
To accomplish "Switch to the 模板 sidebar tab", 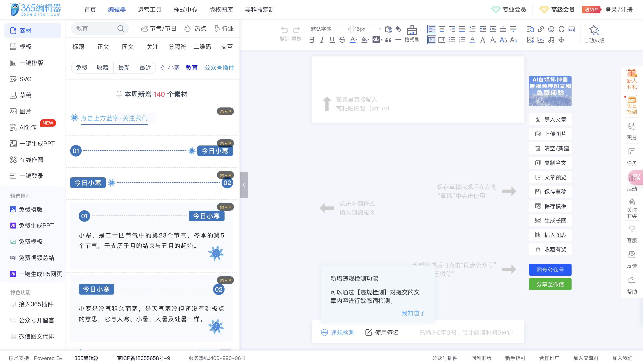I will (25, 47).
